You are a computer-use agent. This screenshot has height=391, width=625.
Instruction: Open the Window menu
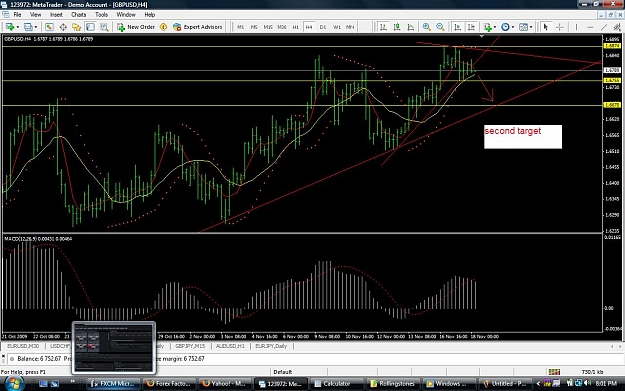(126, 15)
